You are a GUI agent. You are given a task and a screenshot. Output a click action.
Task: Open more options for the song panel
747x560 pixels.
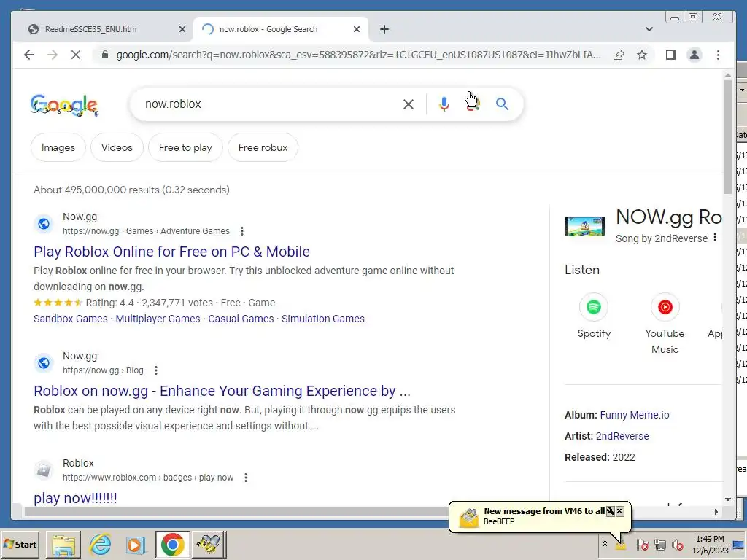715,238
